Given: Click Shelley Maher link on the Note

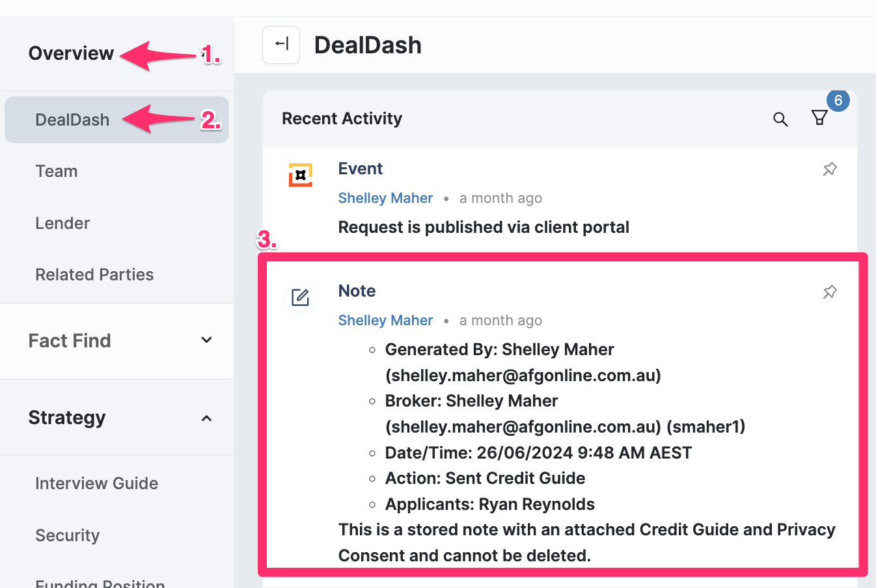Looking at the screenshot, I should [385, 321].
